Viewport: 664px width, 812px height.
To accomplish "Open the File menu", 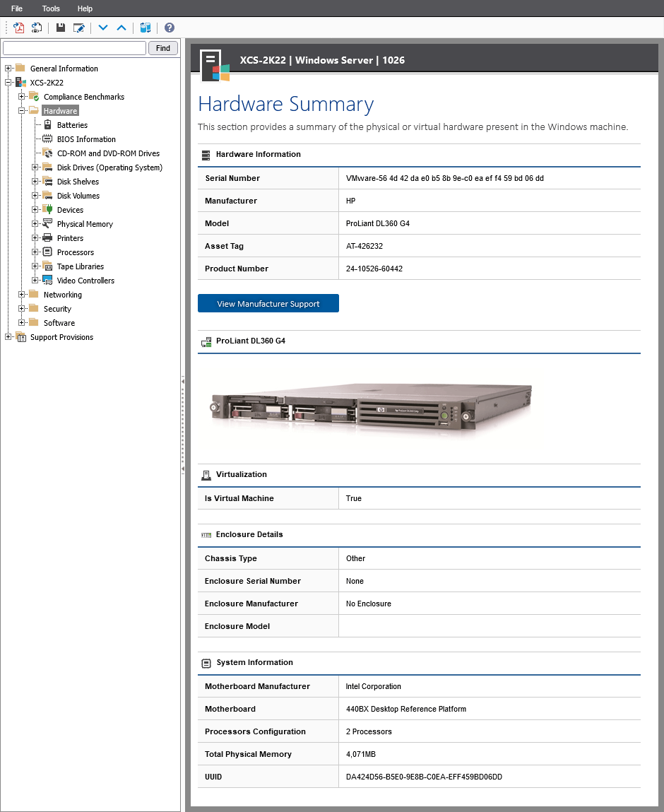I will click(x=17, y=8).
